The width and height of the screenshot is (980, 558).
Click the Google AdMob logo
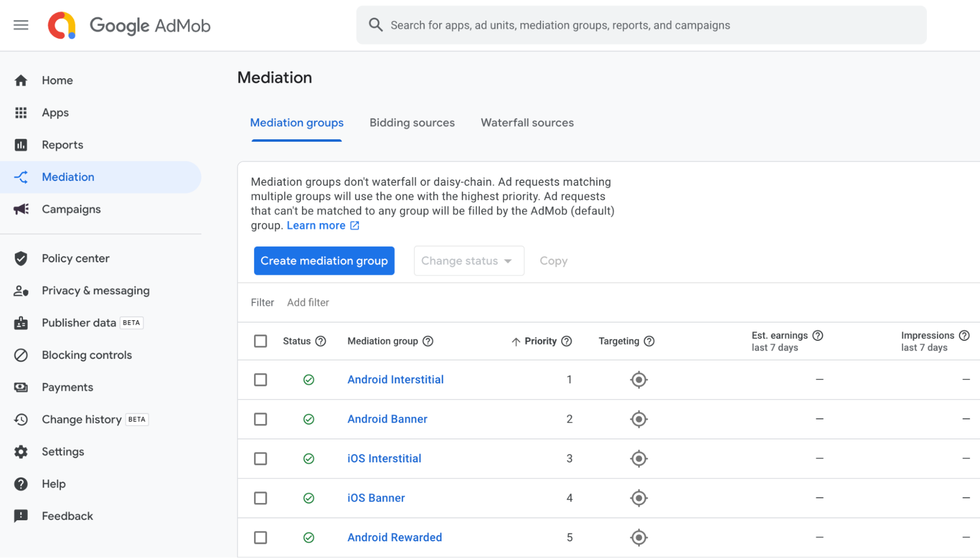point(128,25)
